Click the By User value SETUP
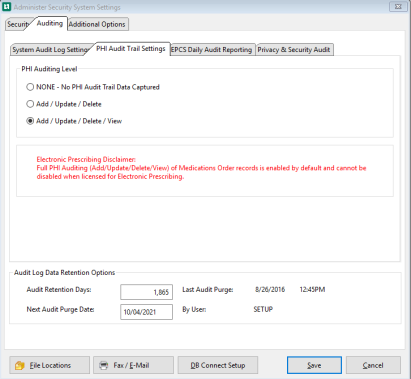411x379 pixels. [263, 309]
